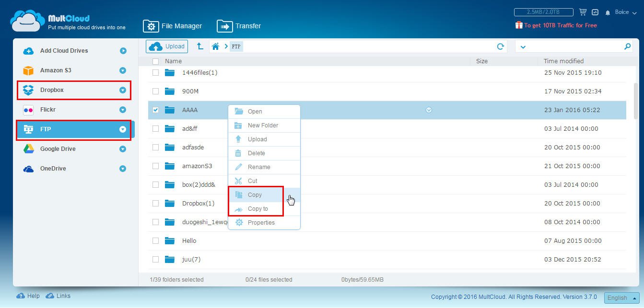Image resolution: width=644 pixels, height=308 pixels.
Task: Click the FTP breadcrumb label
Action: [x=236, y=46]
